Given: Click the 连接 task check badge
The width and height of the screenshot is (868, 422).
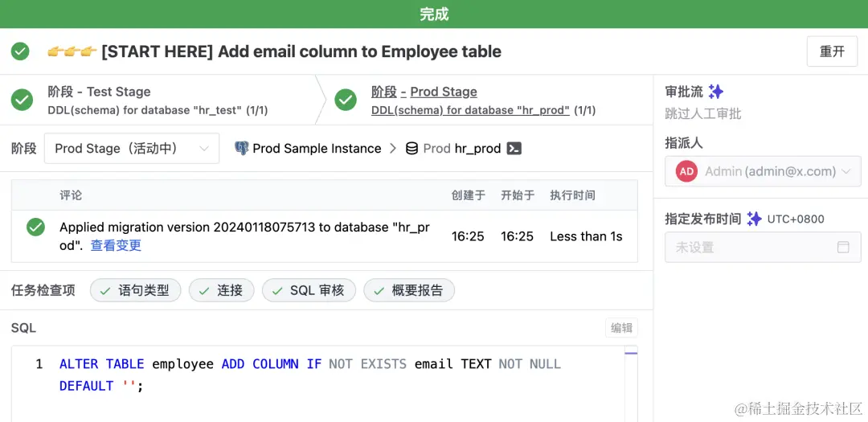Looking at the screenshot, I should click(x=222, y=290).
